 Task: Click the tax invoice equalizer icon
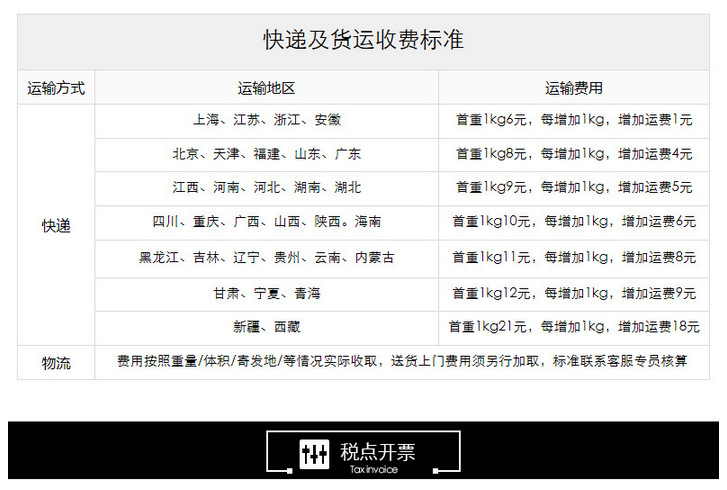click(x=314, y=454)
